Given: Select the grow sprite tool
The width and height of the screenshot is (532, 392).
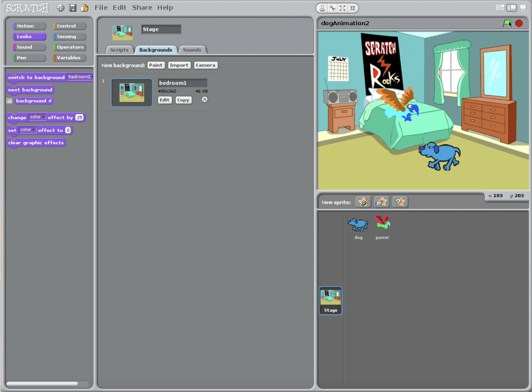Looking at the screenshot, I should coord(342,8).
